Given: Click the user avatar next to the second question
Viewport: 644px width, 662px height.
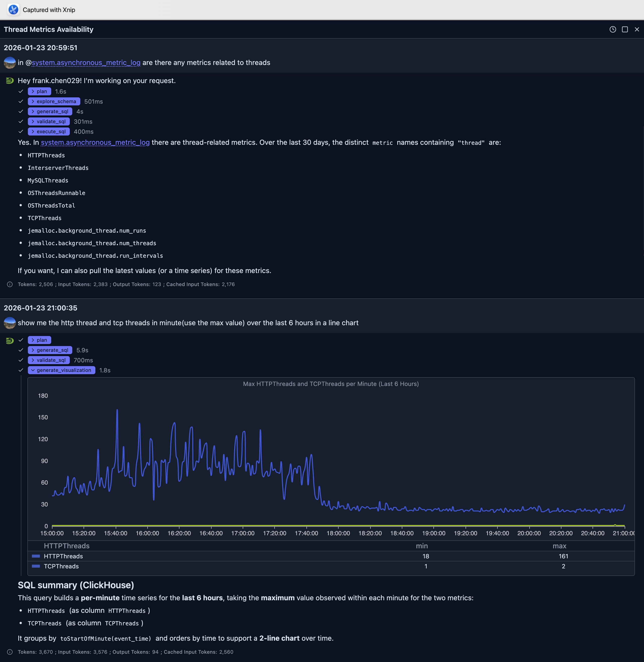Looking at the screenshot, I should pos(10,323).
